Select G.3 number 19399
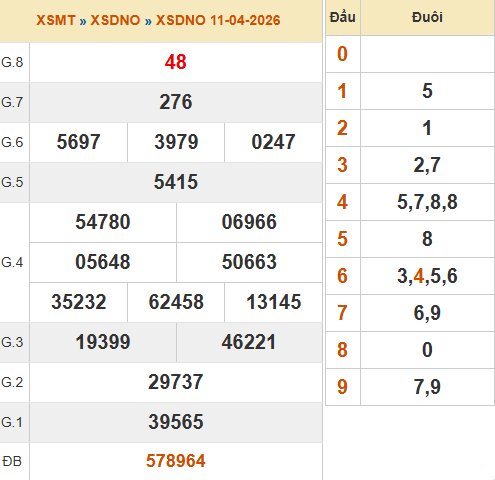 pyautogui.click(x=103, y=342)
